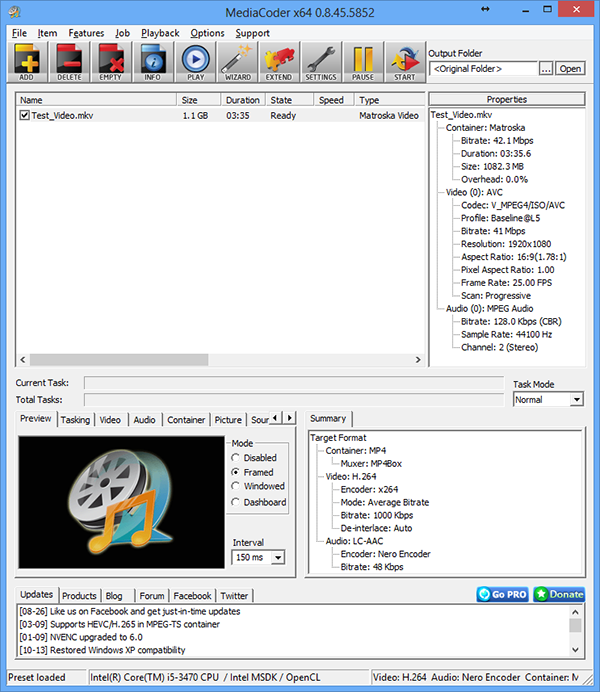Image resolution: width=600 pixels, height=692 pixels.
Task: Switch to the Blog tab
Action: [x=114, y=596]
